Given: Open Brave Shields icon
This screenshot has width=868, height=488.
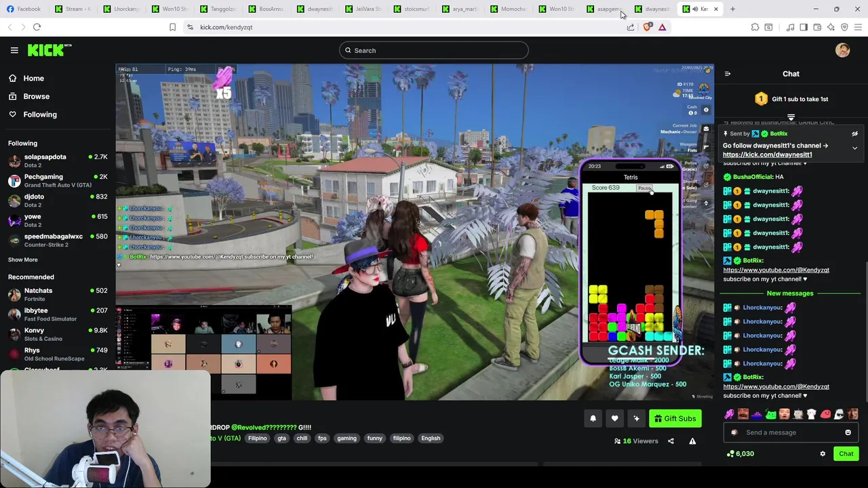Looking at the screenshot, I should (647, 27).
